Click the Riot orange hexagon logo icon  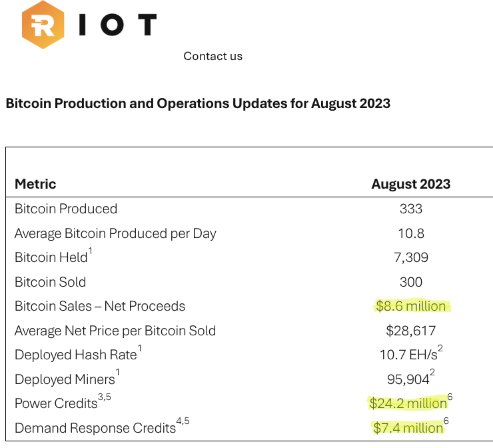(43, 25)
